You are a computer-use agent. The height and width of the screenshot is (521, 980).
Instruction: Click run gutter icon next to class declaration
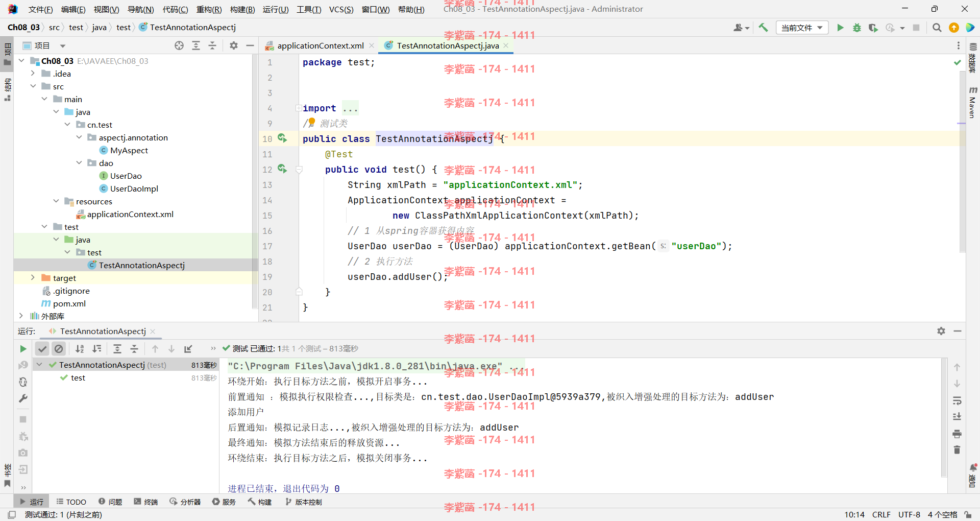[282, 138]
